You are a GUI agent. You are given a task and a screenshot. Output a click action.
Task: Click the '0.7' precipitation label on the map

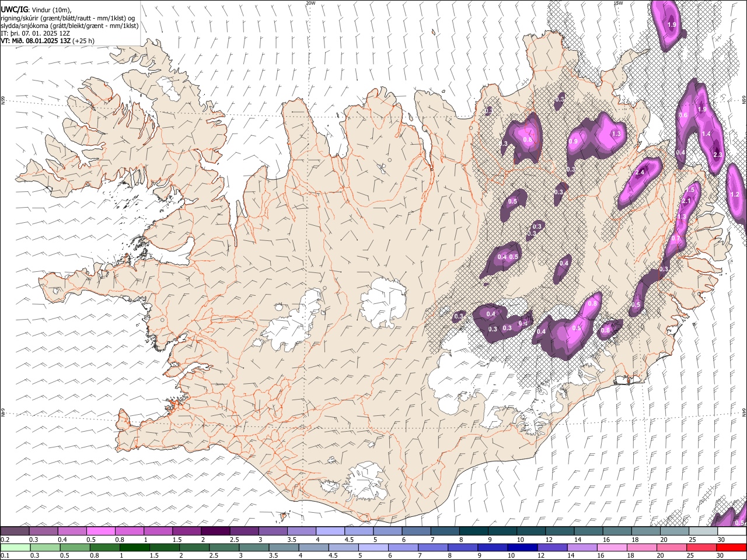point(676,238)
